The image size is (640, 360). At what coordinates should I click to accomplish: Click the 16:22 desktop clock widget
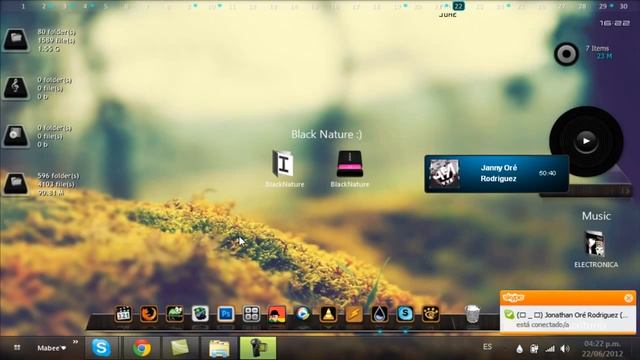tap(615, 23)
